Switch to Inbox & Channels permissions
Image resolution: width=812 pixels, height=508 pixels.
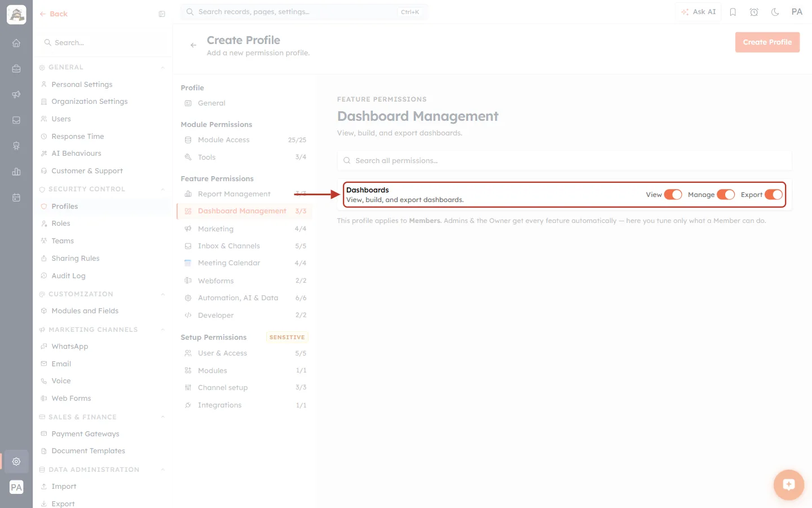tap(244, 246)
